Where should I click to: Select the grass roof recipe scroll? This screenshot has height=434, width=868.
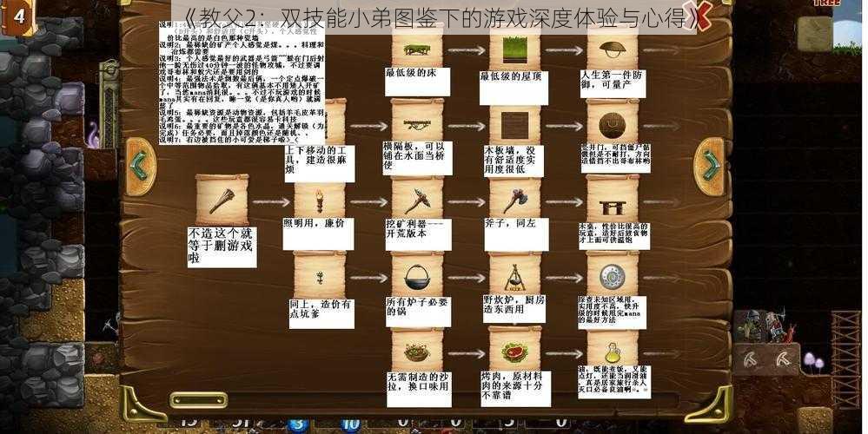click(515, 48)
